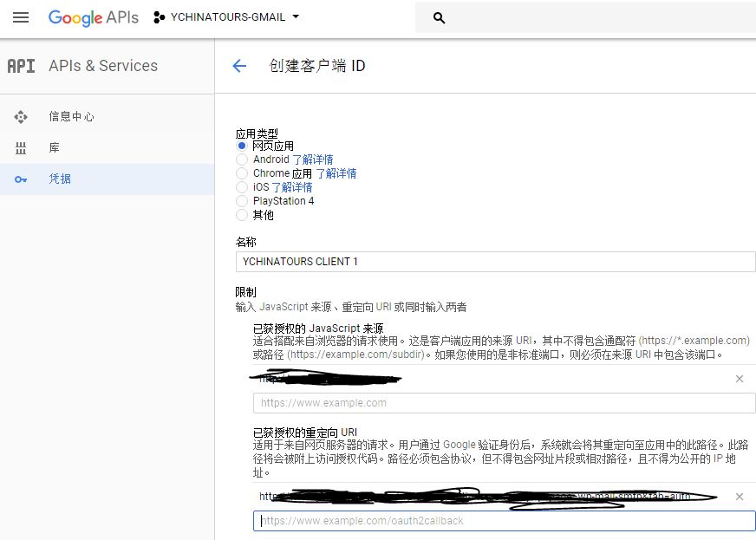
Task: Open 了解详情 link next to Android
Action: [313, 159]
